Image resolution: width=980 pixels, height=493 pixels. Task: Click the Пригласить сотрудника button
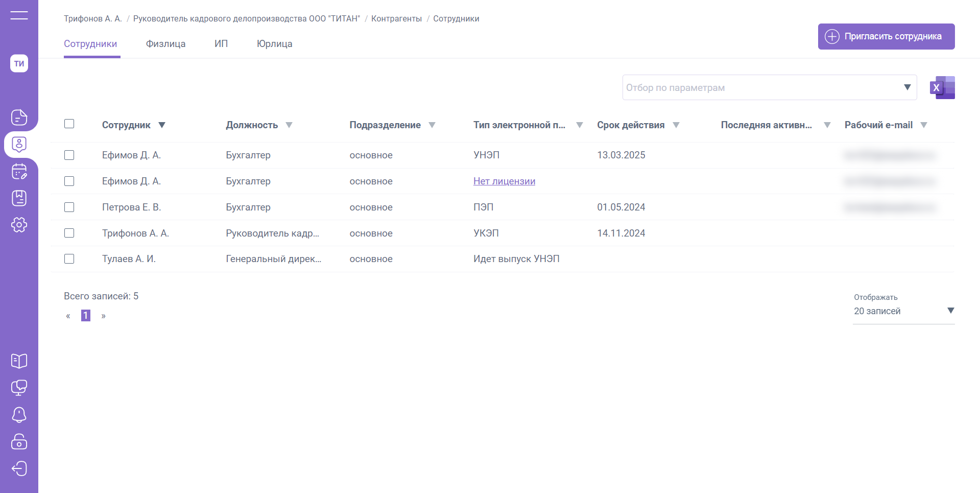click(x=886, y=37)
